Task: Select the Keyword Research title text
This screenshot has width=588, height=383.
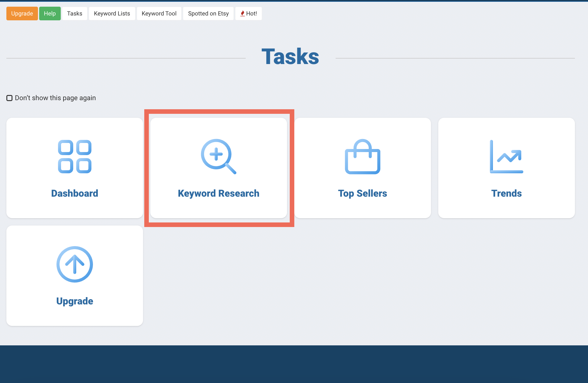Action: pos(218,193)
